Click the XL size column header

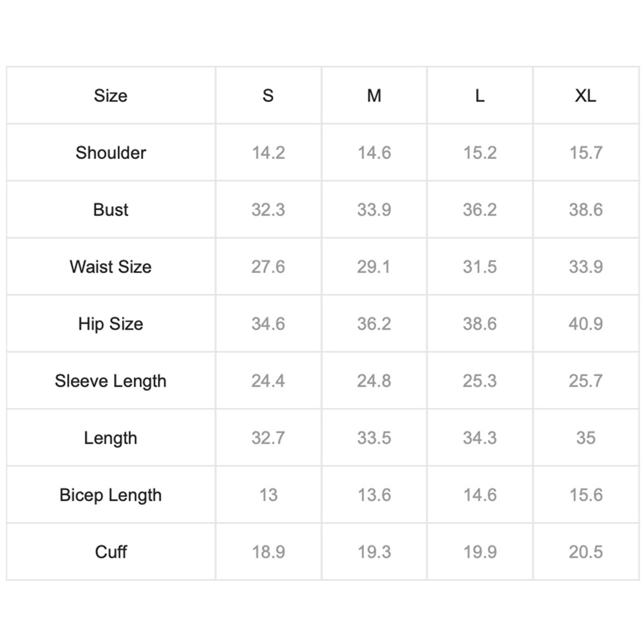(x=585, y=96)
